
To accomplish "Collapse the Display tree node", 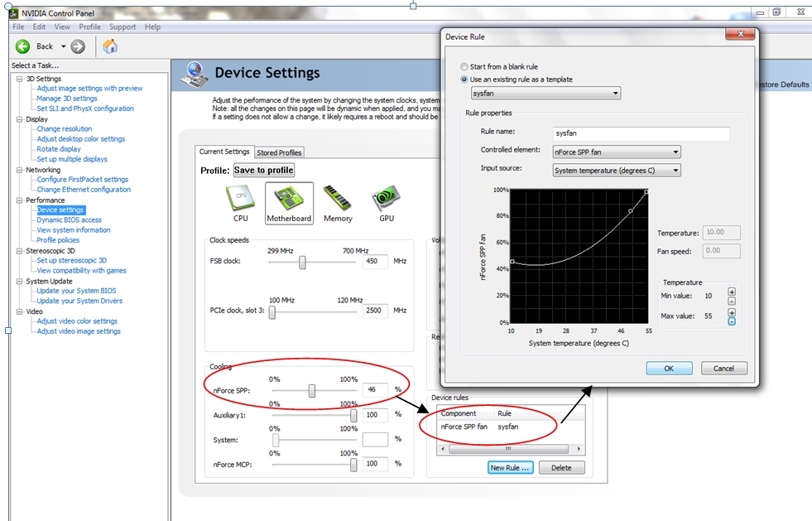I will click(20, 119).
